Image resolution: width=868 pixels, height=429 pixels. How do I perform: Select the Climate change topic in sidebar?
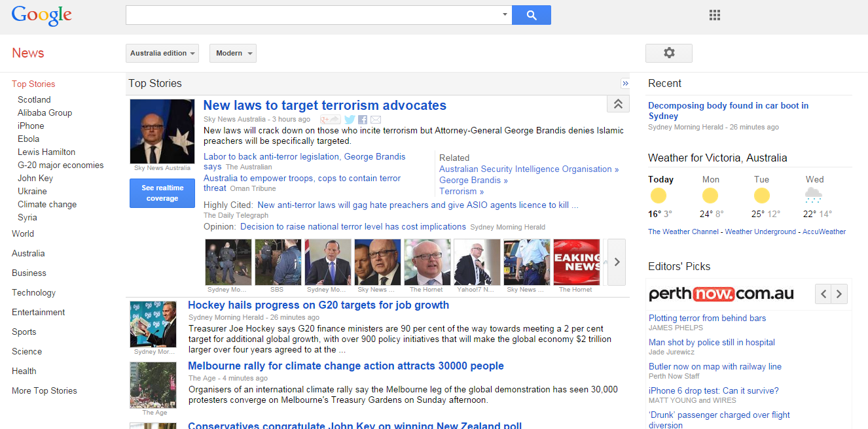(47, 204)
